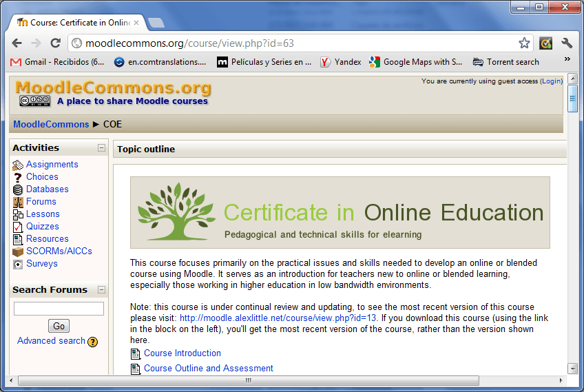Click the site identity globe icon
The width and height of the screenshot is (584, 392).
[76, 43]
